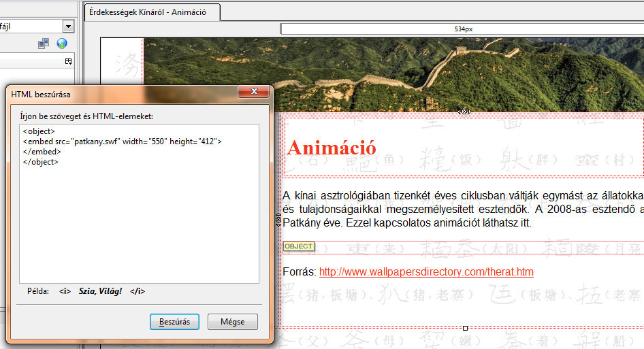Click the Beszúrás button in the dialog
Screen dimensions: 644x349
coord(174,322)
